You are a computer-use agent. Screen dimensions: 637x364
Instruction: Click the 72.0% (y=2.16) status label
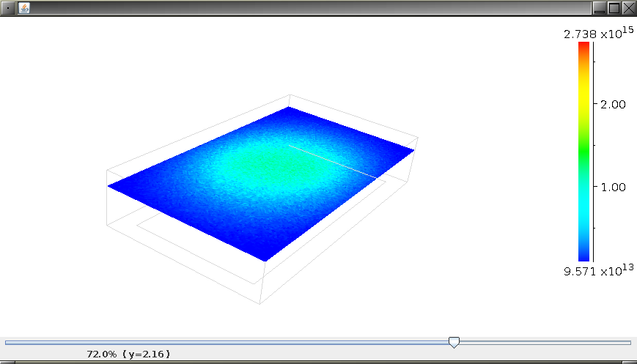pos(128,354)
